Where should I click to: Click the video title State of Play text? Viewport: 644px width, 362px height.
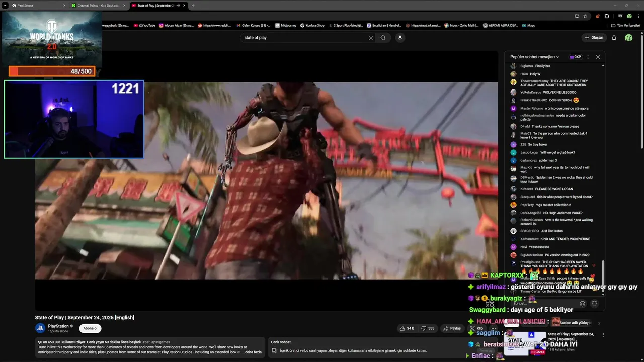[x=85, y=318]
